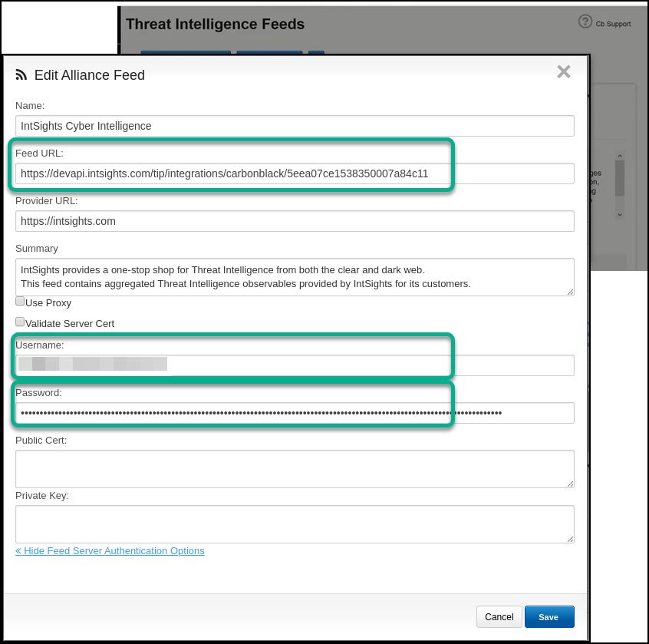
Task: Click the Cb Support link
Action: (x=613, y=24)
